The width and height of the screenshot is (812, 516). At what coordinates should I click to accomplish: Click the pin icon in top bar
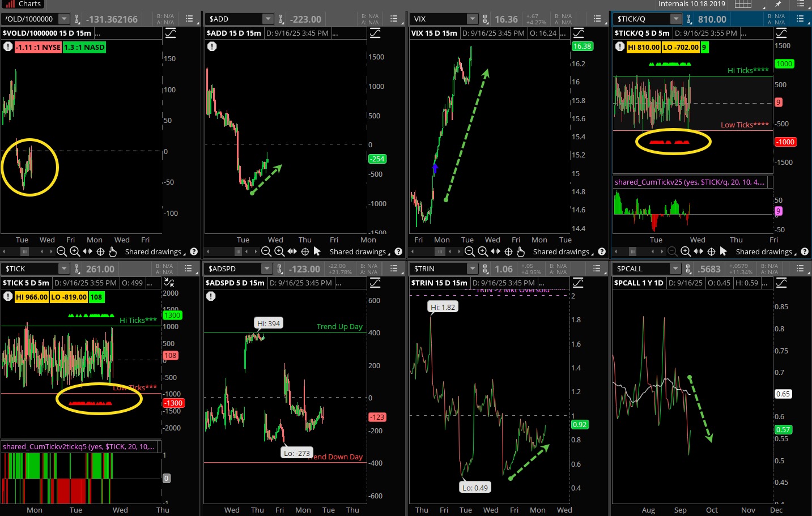point(778,4)
